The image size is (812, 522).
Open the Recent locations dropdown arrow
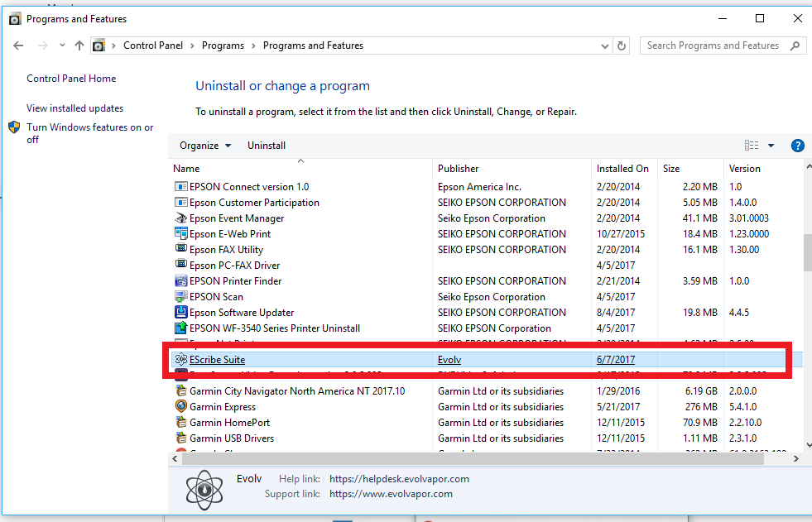click(x=61, y=45)
